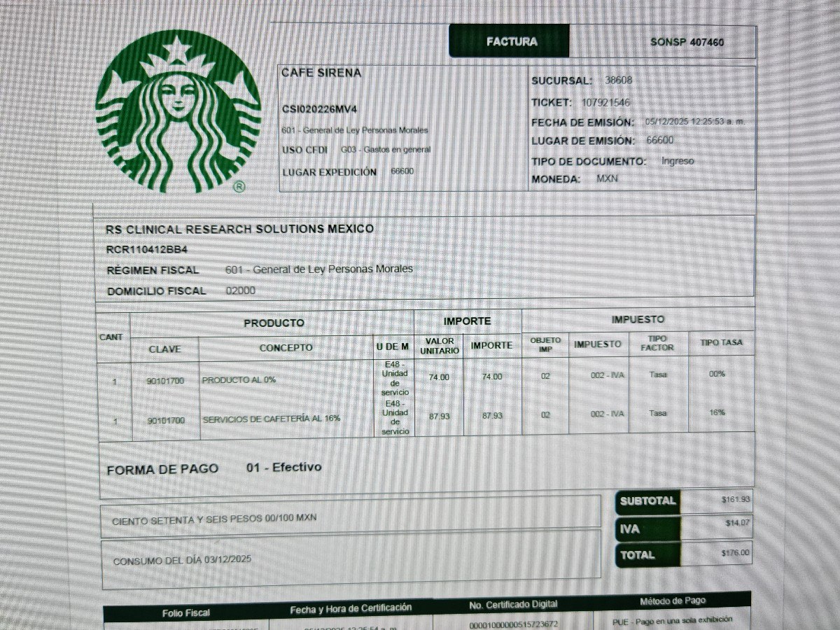
Task: Click the Starbucks siren logo
Action: click(x=178, y=112)
